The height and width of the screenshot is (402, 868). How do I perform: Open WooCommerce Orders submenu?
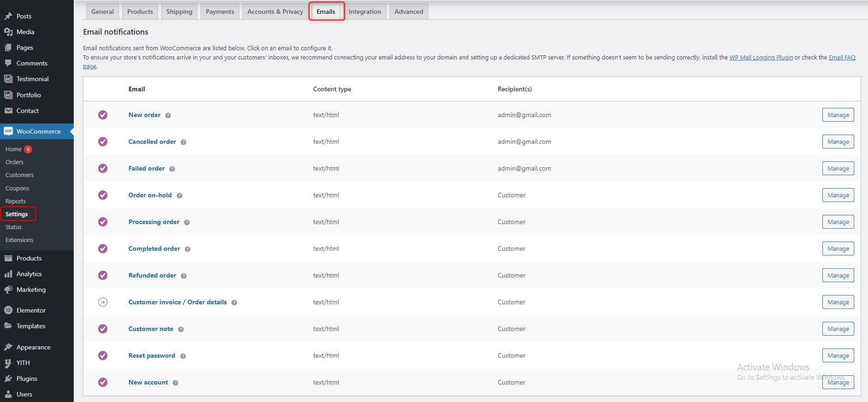pos(14,162)
